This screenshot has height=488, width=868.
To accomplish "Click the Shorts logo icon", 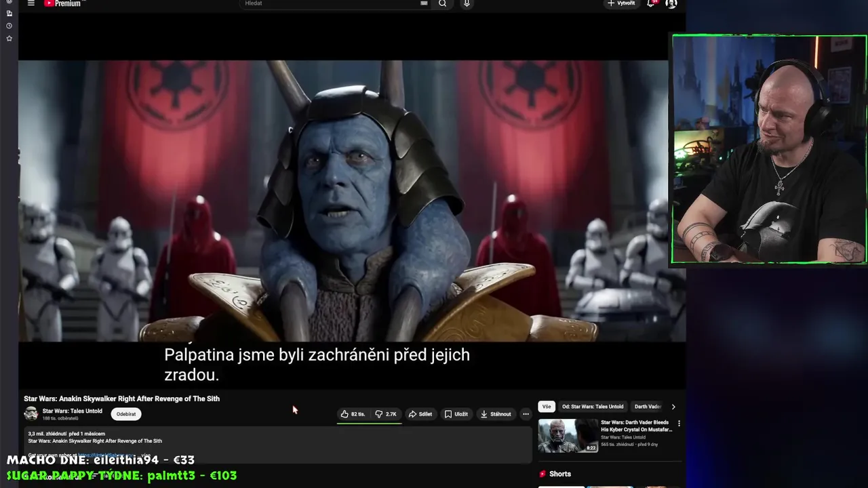I will (x=542, y=474).
